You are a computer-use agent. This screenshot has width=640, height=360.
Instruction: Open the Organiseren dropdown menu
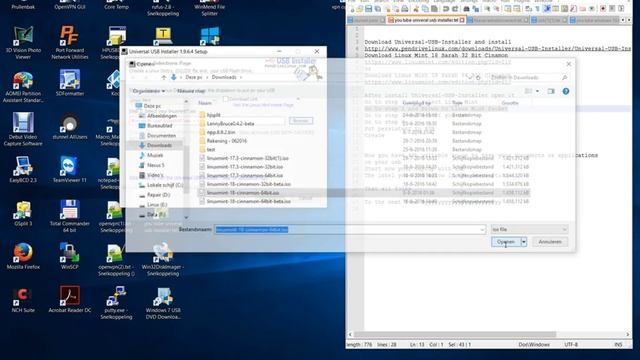point(149,91)
